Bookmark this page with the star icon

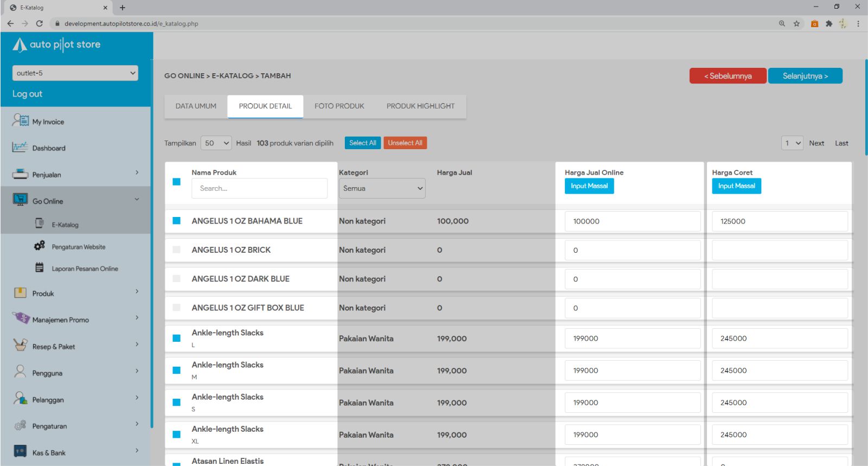pyautogui.click(x=796, y=23)
